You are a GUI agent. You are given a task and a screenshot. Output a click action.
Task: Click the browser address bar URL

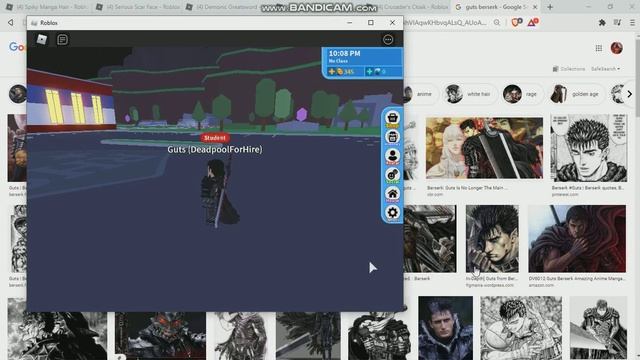coord(445,23)
